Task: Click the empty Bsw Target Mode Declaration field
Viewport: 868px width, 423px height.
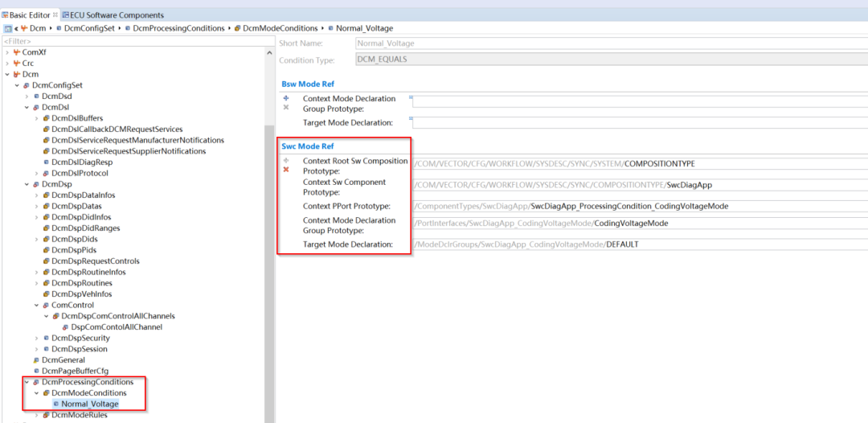Action: pos(640,122)
